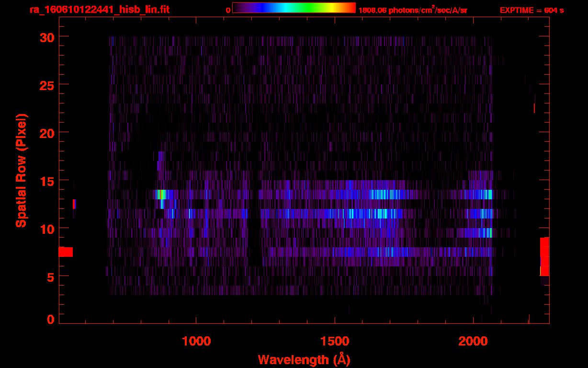Click the EXPTIME = 604 s label

click(x=531, y=10)
